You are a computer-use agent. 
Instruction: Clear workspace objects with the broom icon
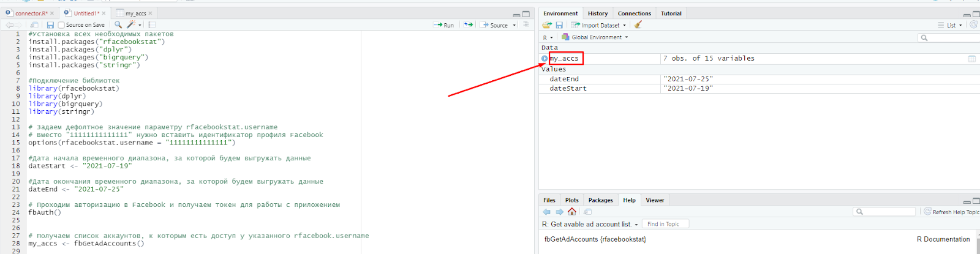[x=638, y=25]
